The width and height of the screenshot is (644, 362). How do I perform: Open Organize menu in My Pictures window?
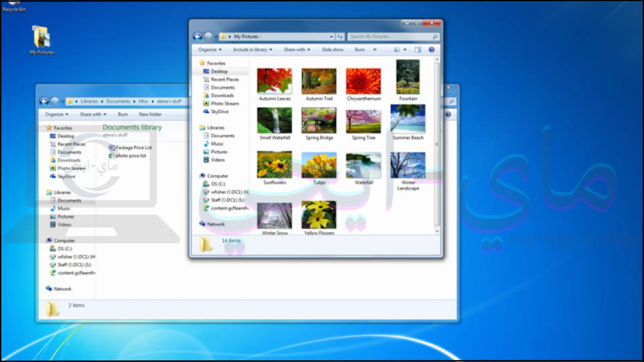tap(210, 50)
